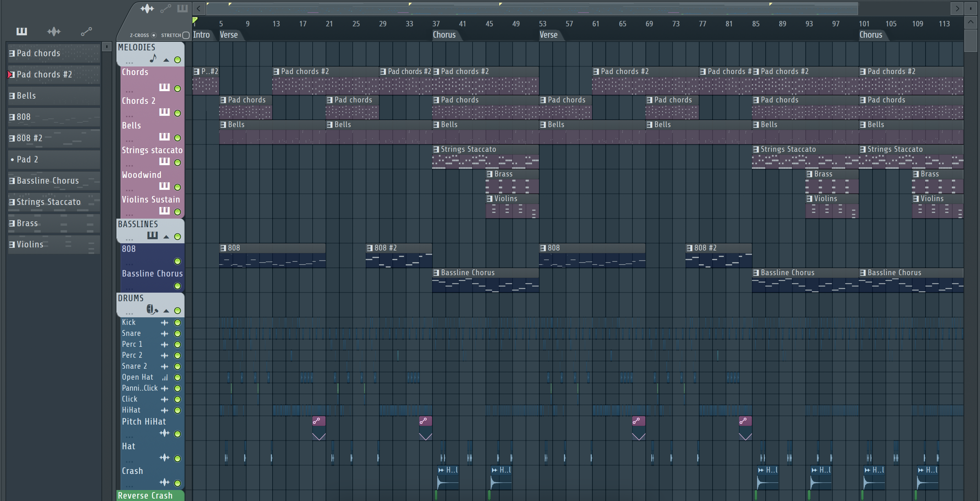This screenshot has height=501, width=980.
Task: Select the Reverse Crash track header
Action: [150, 496]
